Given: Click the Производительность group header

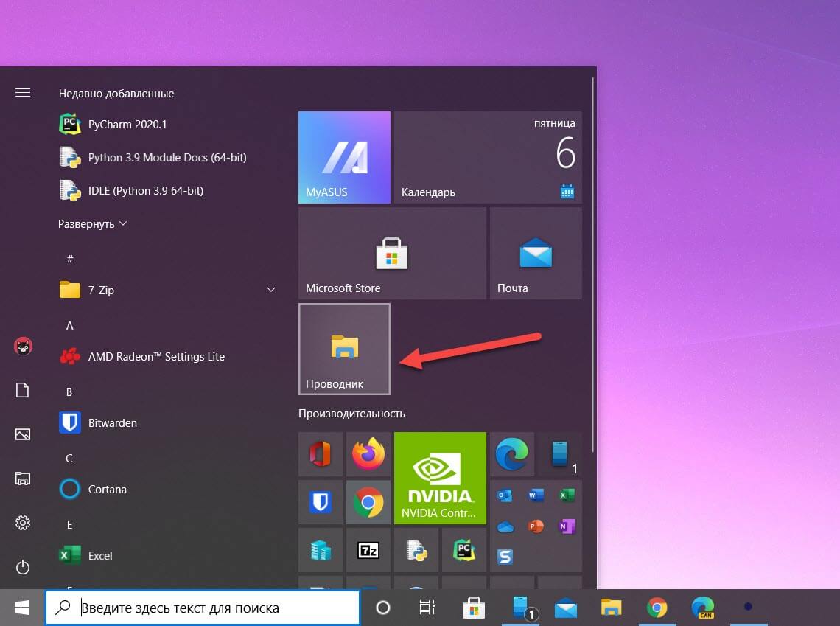Looking at the screenshot, I should pyautogui.click(x=351, y=414).
